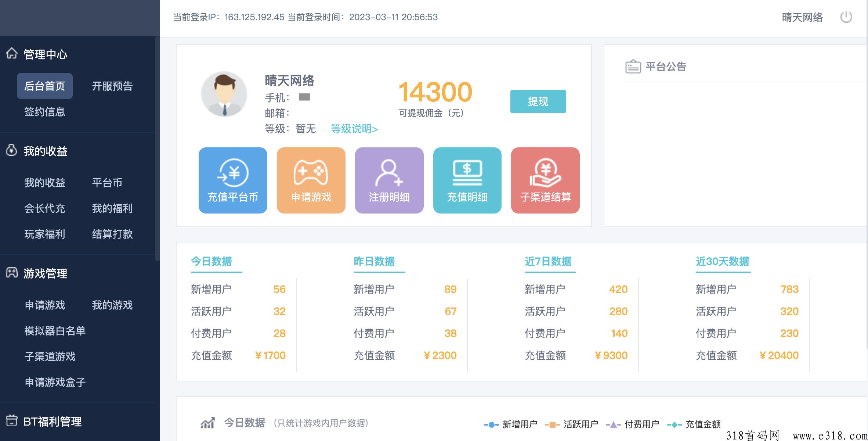Open 平台币 in sidebar
The height and width of the screenshot is (441, 868).
coord(107,183)
